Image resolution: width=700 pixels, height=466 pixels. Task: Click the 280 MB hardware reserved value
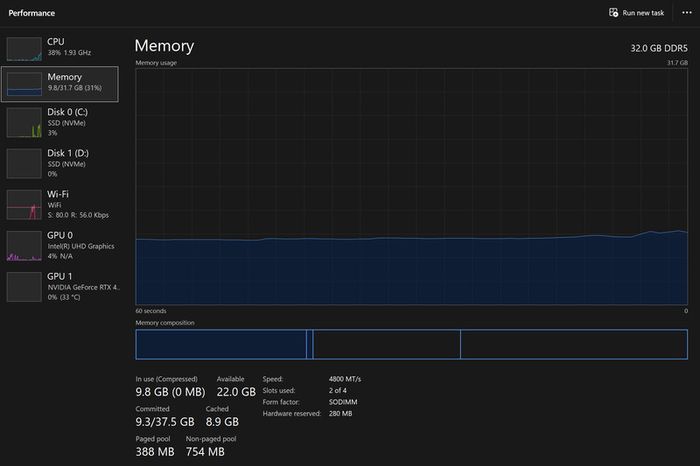click(x=341, y=414)
